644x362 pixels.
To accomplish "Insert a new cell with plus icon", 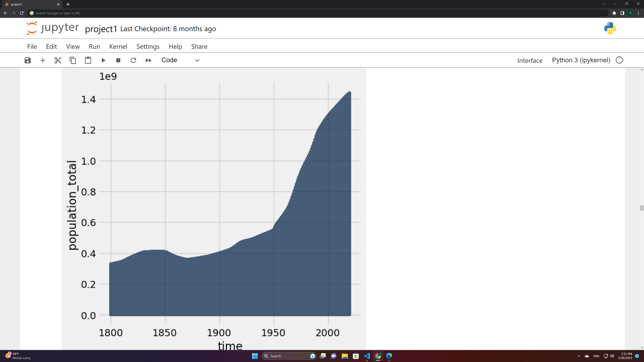I will (43, 60).
